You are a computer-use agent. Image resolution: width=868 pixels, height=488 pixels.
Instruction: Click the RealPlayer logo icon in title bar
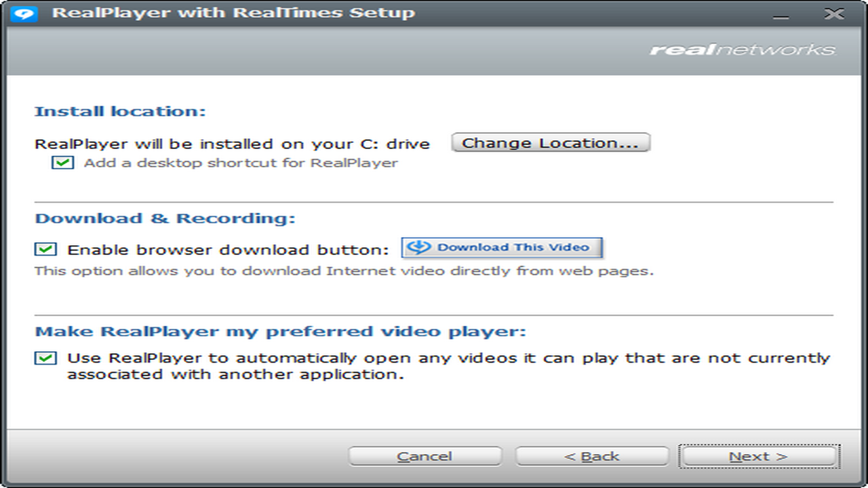tap(25, 13)
